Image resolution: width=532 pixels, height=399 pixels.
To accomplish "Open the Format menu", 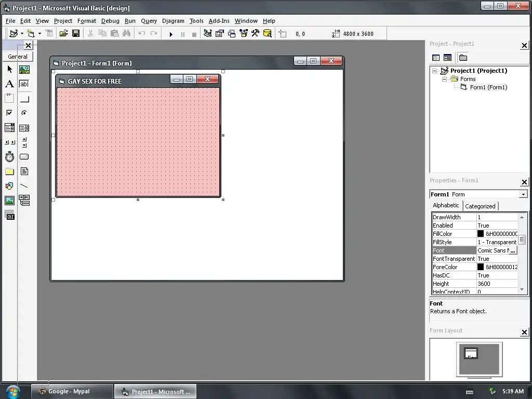I will tap(87, 21).
